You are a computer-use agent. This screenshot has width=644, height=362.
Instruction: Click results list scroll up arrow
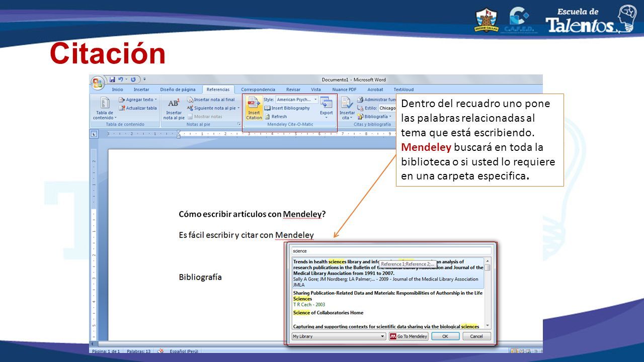488,260
